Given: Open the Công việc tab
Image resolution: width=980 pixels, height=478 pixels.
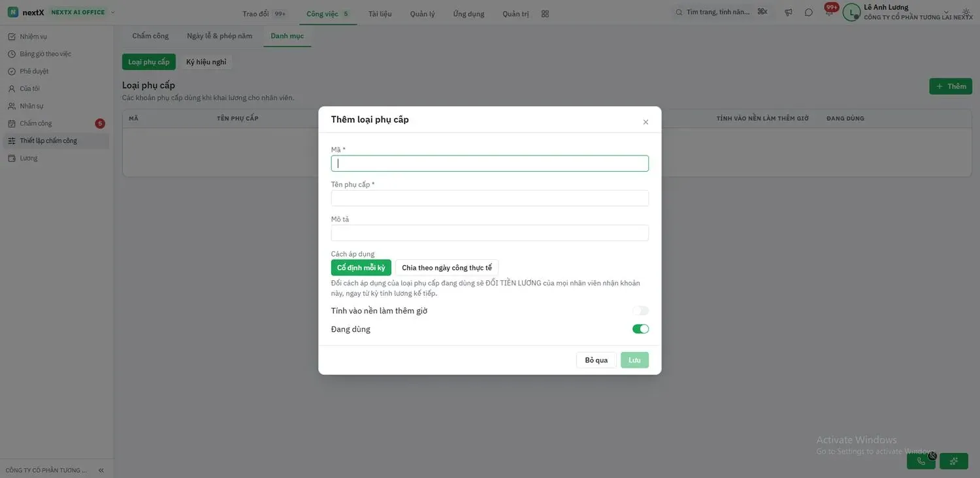Looking at the screenshot, I should (328, 13).
